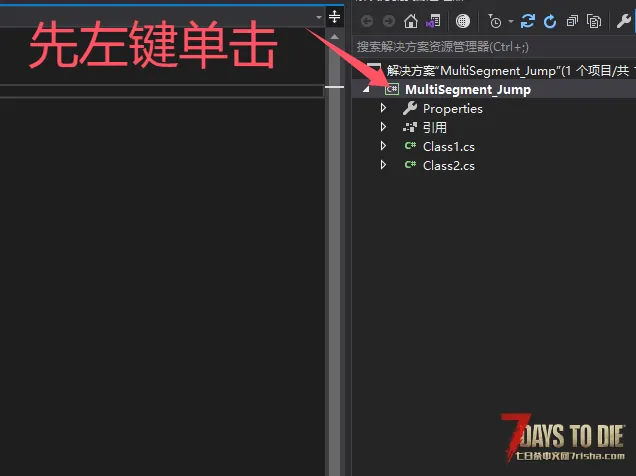Click the sync with active document icon
The image size is (636, 476).
point(528,21)
